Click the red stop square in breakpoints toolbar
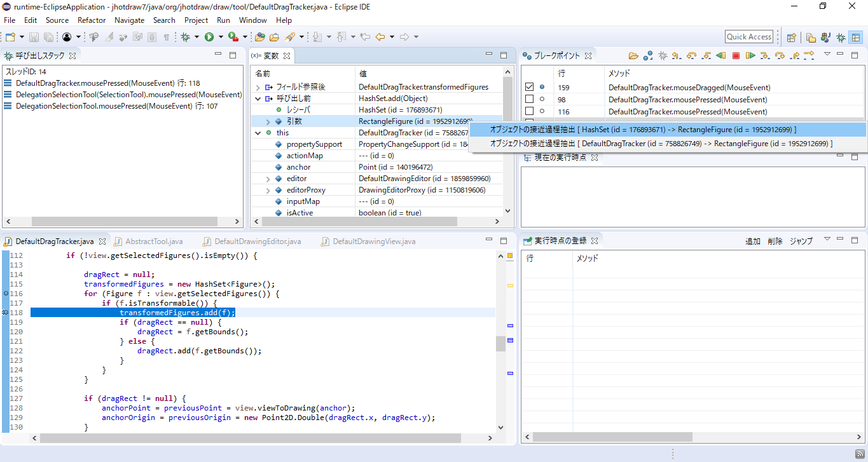 pyautogui.click(x=736, y=56)
